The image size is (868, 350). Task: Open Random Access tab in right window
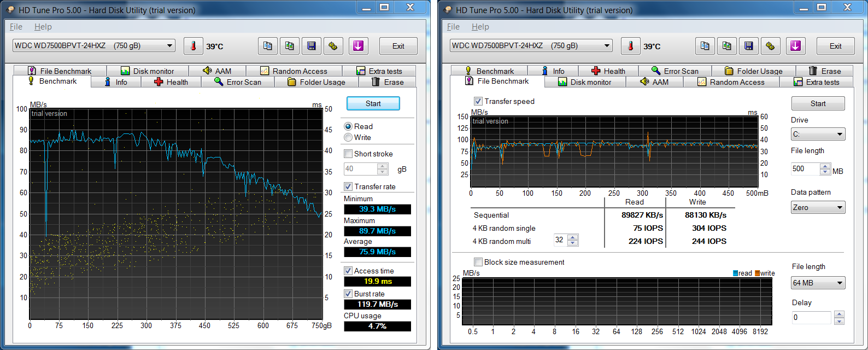(x=731, y=82)
